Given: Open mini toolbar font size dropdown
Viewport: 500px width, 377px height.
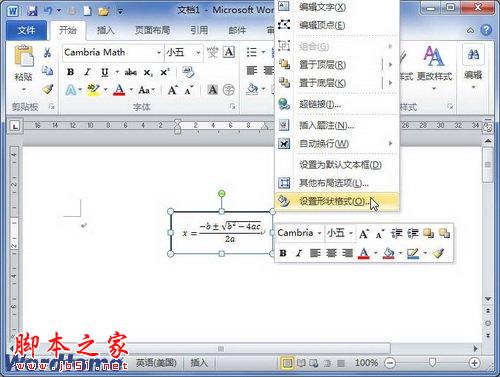Looking at the screenshot, I should [351, 233].
